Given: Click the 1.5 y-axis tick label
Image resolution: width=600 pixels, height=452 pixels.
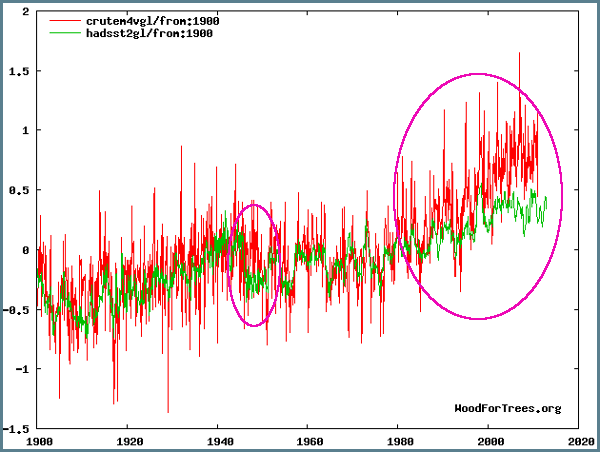Looking at the screenshot, I should 20,71.
